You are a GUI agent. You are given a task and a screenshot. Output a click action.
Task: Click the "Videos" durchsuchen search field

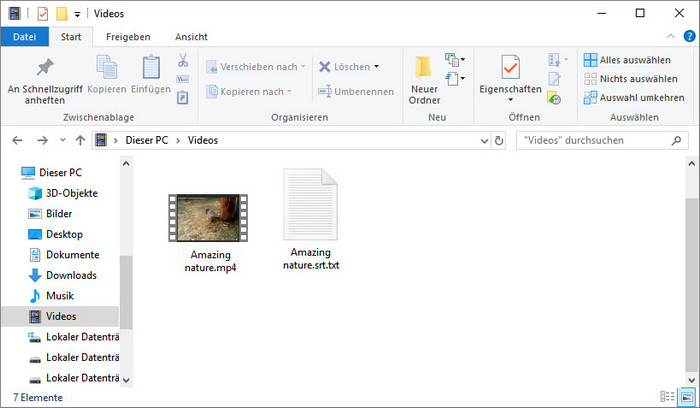coord(600,141)
